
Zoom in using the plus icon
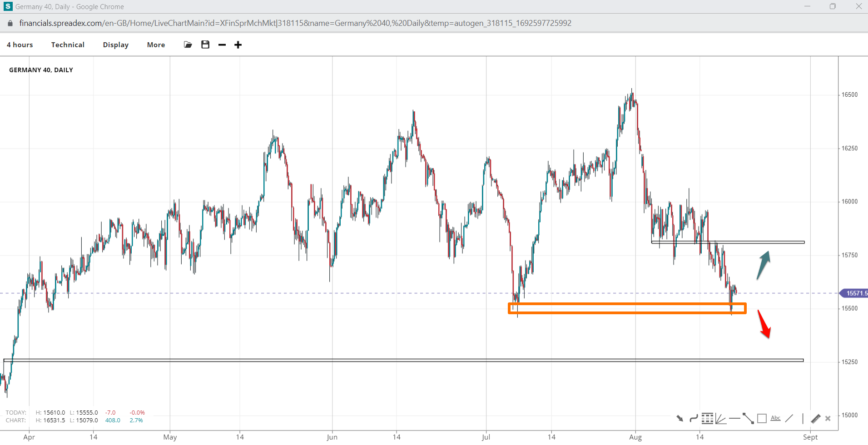[x=238, y=44]
